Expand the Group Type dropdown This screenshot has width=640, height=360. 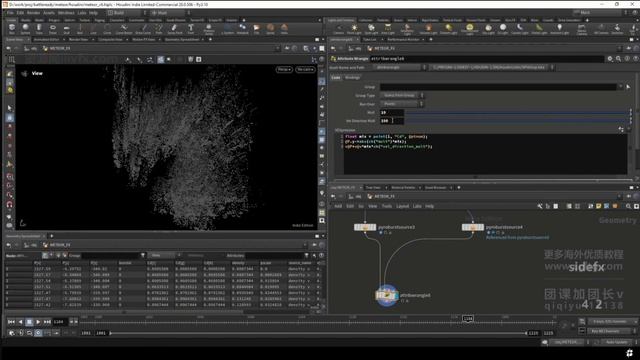402,96
